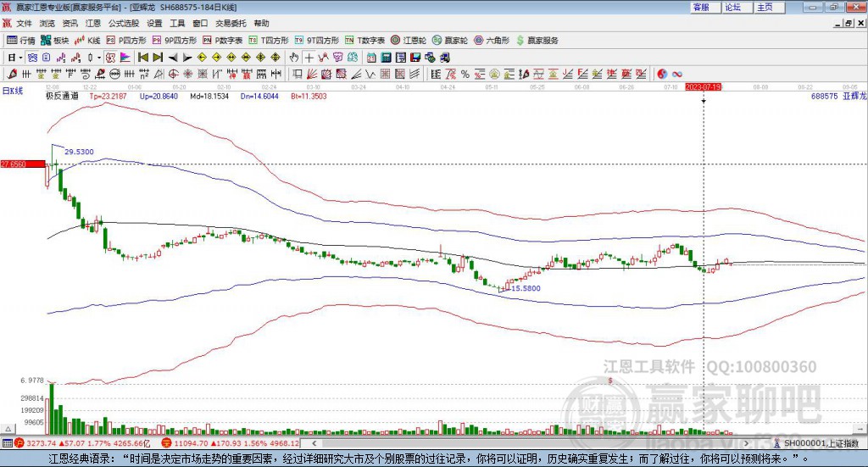Click the 主页 homepage button
Viewport: 868px width, 467px height.
770,7
